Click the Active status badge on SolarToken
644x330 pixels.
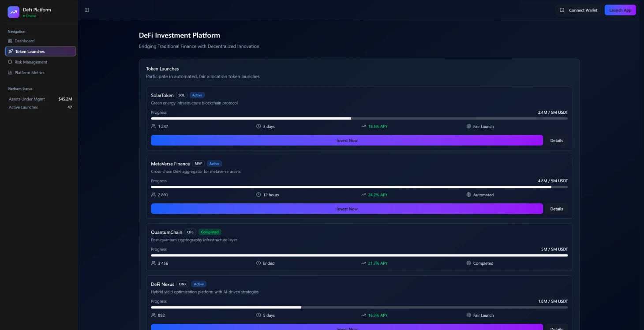tap(197, 95)
